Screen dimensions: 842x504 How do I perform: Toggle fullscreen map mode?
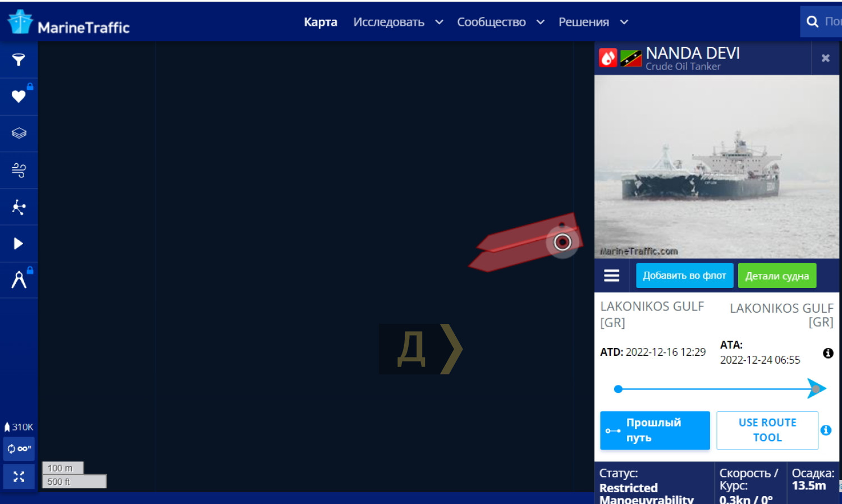pyautogui.click(x=19, y=476)
